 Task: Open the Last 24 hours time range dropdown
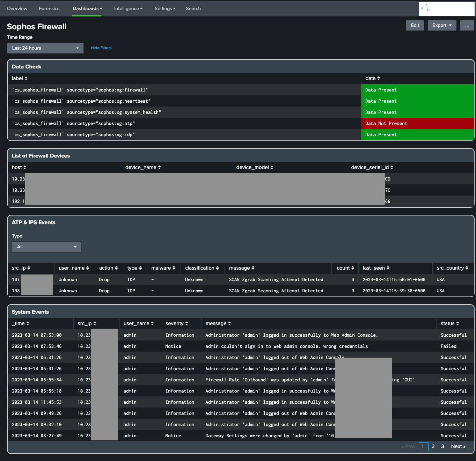click(45, 48)
